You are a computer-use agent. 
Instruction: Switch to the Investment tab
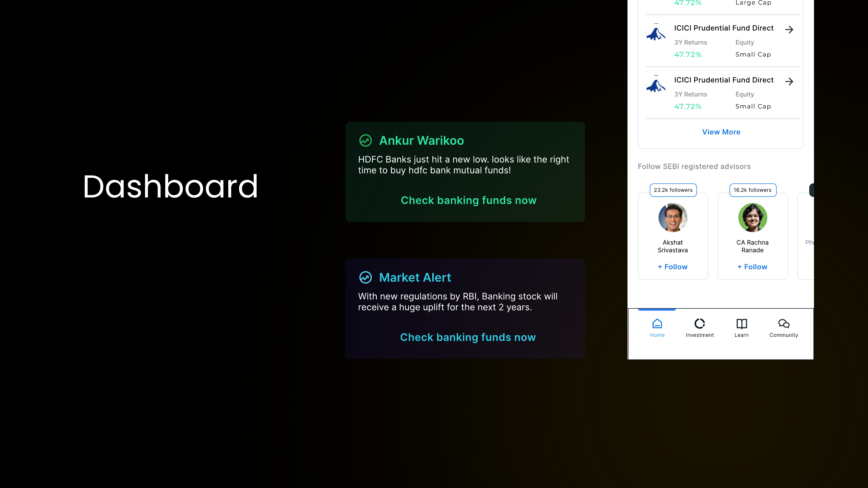[x=700, y=328]
